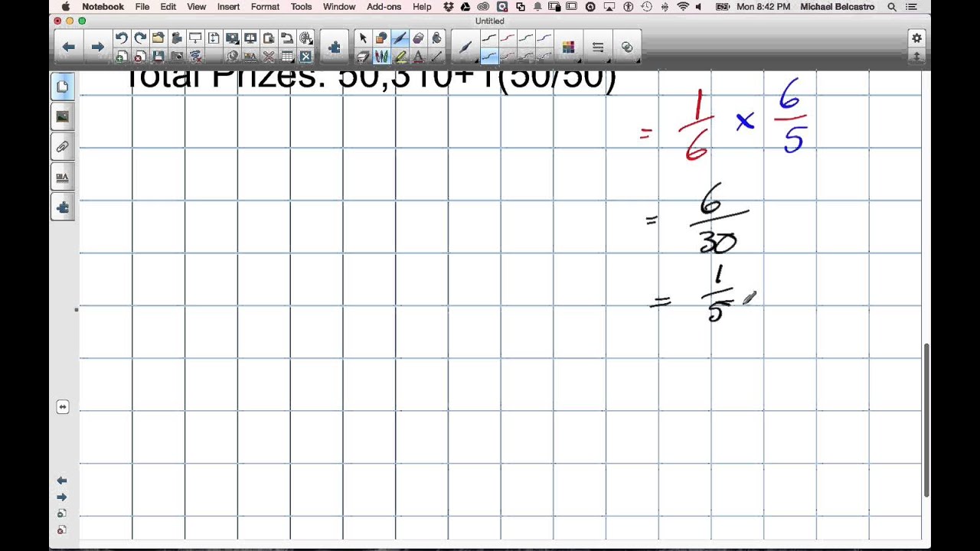Delete page using the red X page icon
The width and height of the screenshot is (980, 551).
coord(140,57)
